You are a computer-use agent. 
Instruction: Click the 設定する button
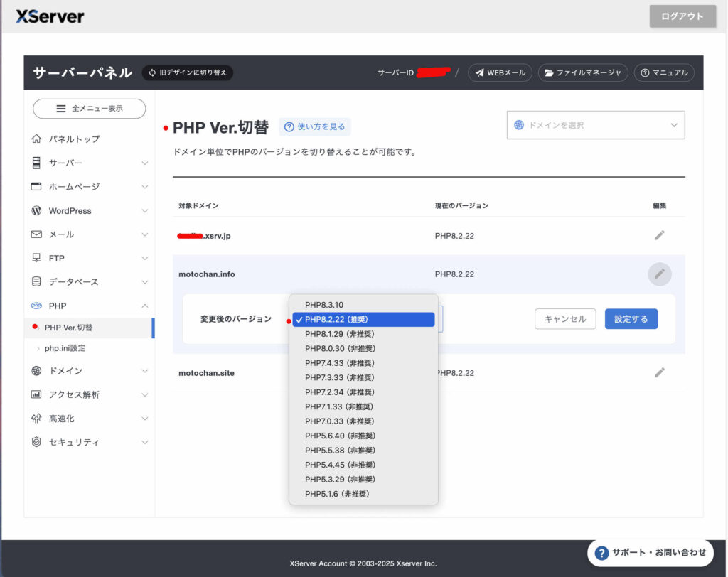pos(631,319)
